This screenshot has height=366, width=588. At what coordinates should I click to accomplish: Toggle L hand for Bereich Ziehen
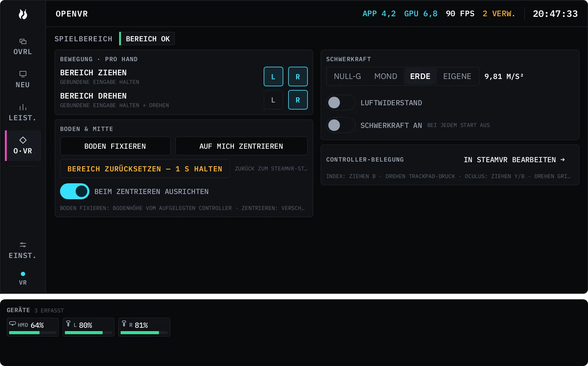[x=273, y=77]
